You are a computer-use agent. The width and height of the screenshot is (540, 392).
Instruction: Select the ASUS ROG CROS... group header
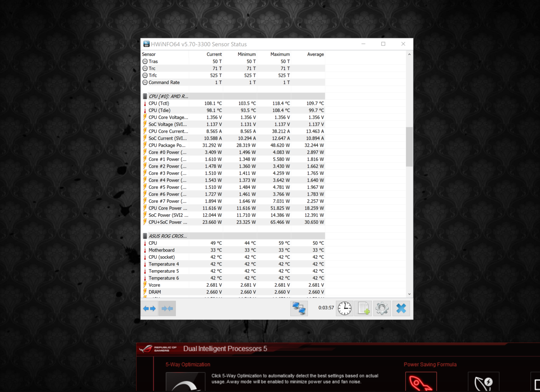233,236
